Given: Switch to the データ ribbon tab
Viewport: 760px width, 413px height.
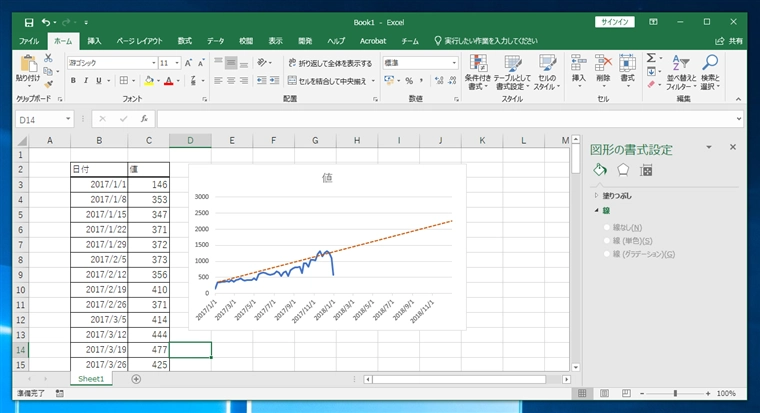Looking at the screenshot, I should pos(216,41).
